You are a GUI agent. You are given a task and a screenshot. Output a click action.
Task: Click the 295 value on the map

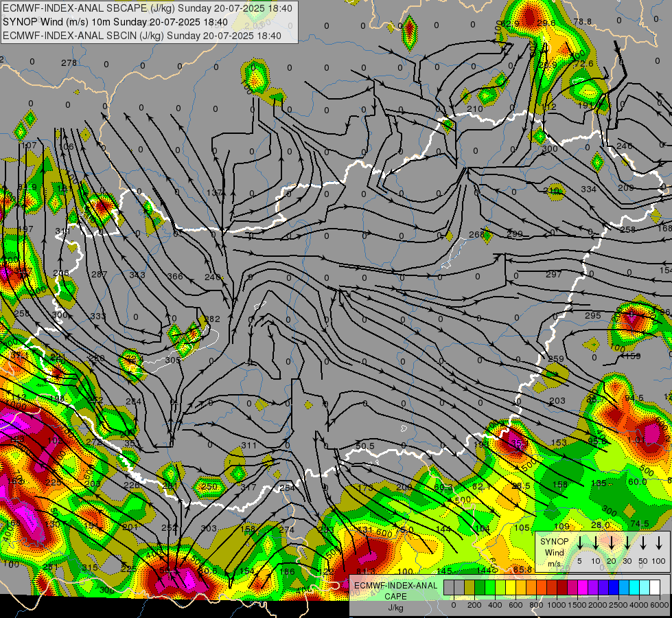(x=593, y=316)
